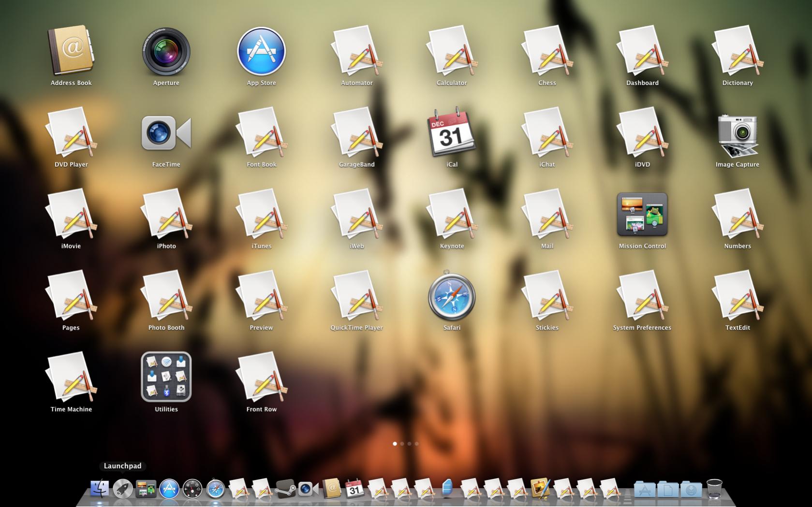
Task: Launch the Front Row app
Action: point(262,377)
